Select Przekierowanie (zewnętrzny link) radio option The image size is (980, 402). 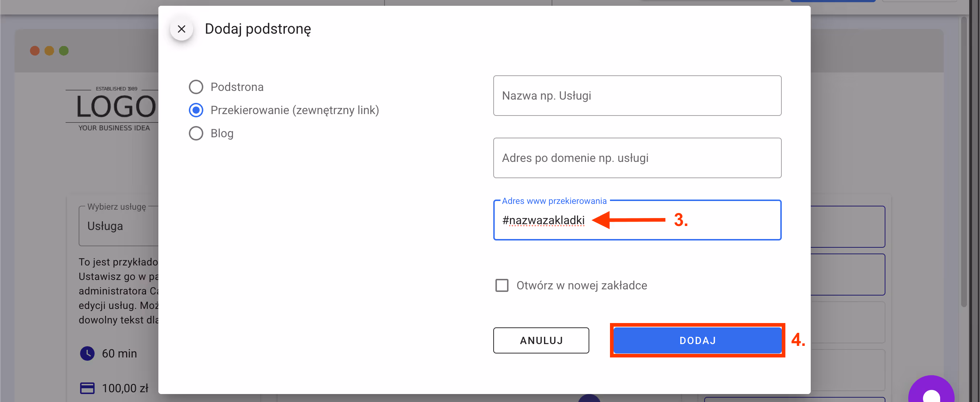point(196,110)
